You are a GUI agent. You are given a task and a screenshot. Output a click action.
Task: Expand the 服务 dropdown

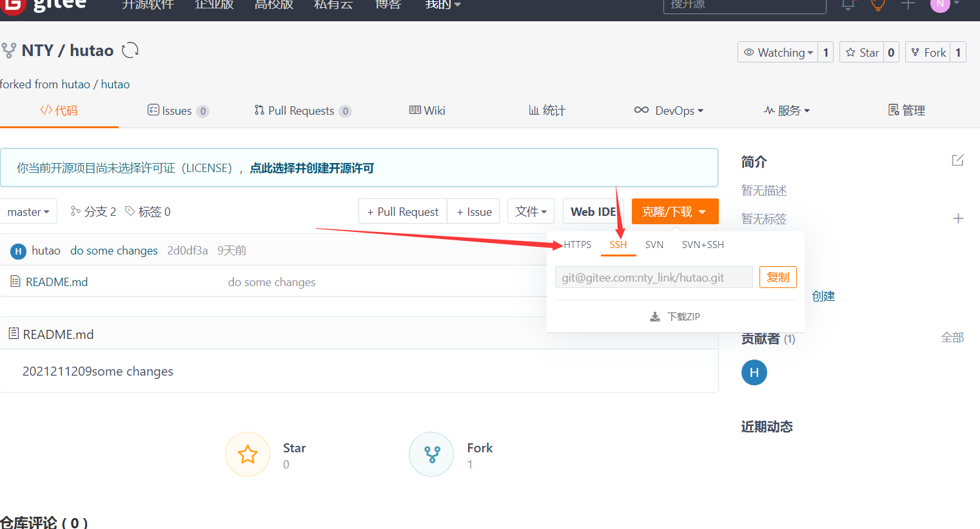pyautogui.click(x=787, y=110)
